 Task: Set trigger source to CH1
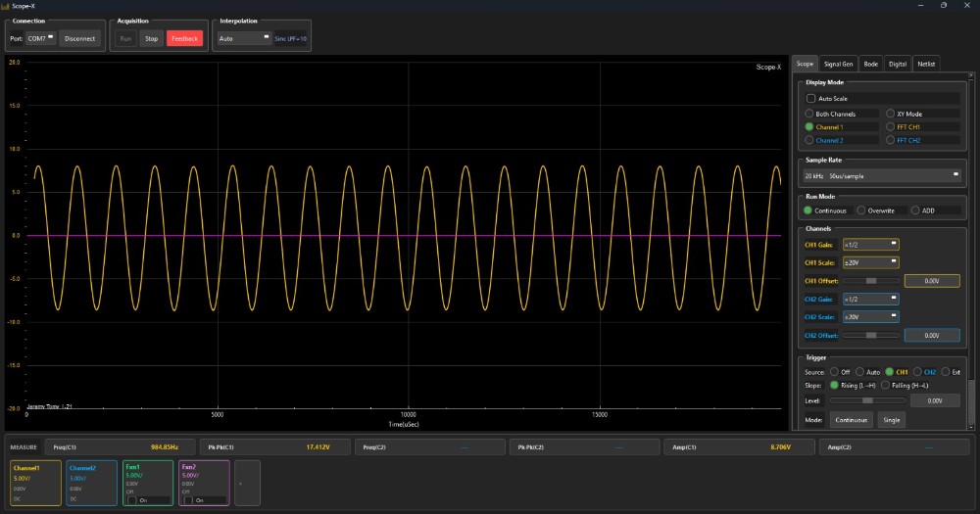pyautogui.click(x=889, y=372)
